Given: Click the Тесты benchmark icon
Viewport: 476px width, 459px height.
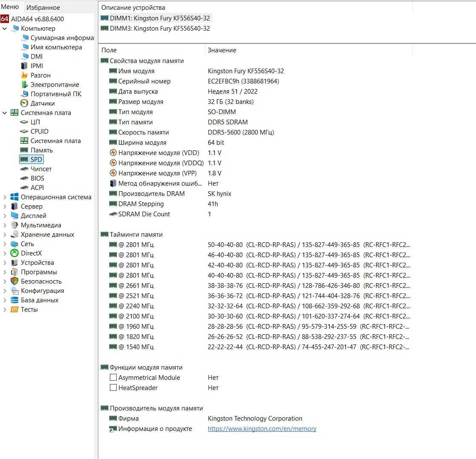Looking at the screenshot, I should pyautogui.click(x=14, y=310).
